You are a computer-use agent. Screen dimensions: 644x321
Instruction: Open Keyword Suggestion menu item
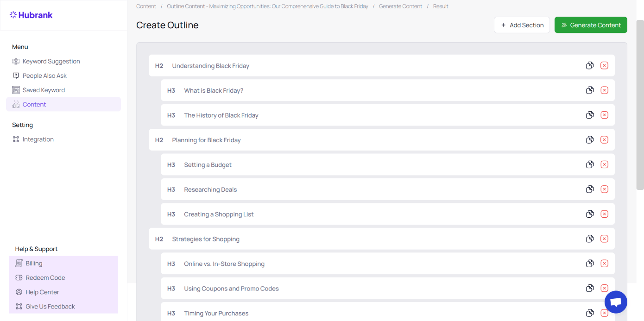51,61
